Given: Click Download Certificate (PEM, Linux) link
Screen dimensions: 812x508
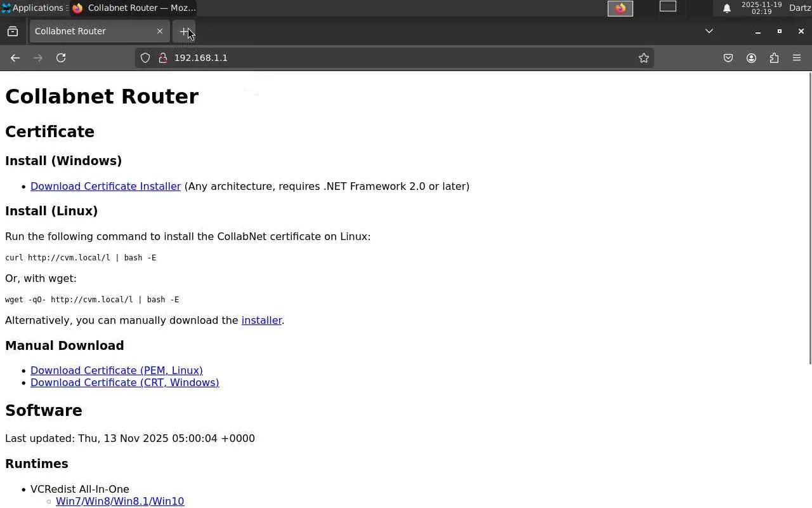Looking at the screenshot, I should pos(117,370).
